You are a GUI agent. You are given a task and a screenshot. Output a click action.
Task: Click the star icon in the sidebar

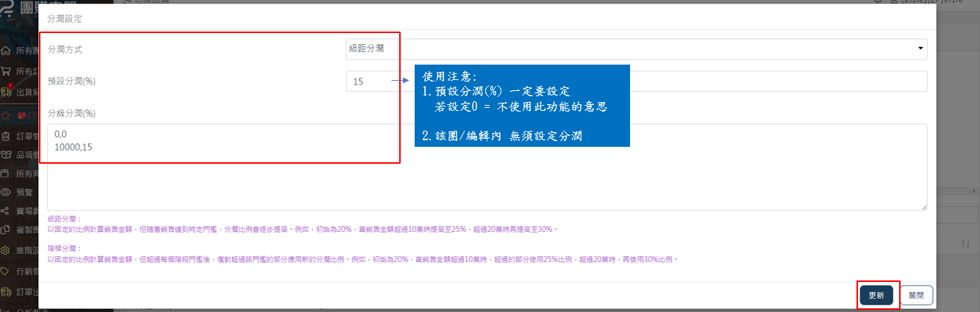click(6, 115)
